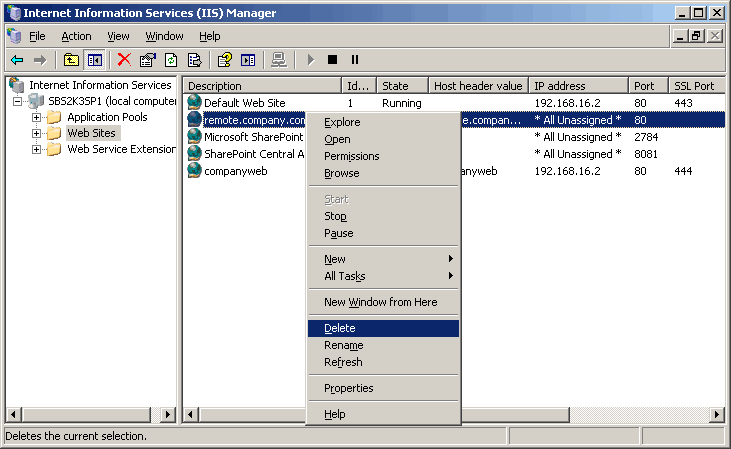Select the Default Web Site row
731x449 pixels.
tap(454, 103)
